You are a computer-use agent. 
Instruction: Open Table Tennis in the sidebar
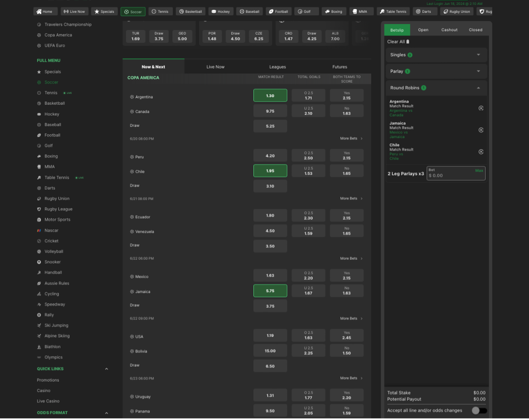tap(57, 177)
